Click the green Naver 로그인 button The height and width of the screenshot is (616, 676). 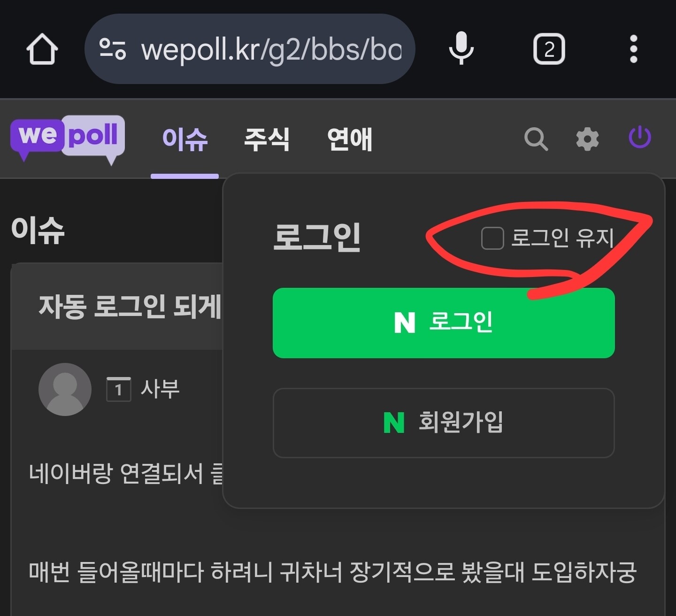444,323
